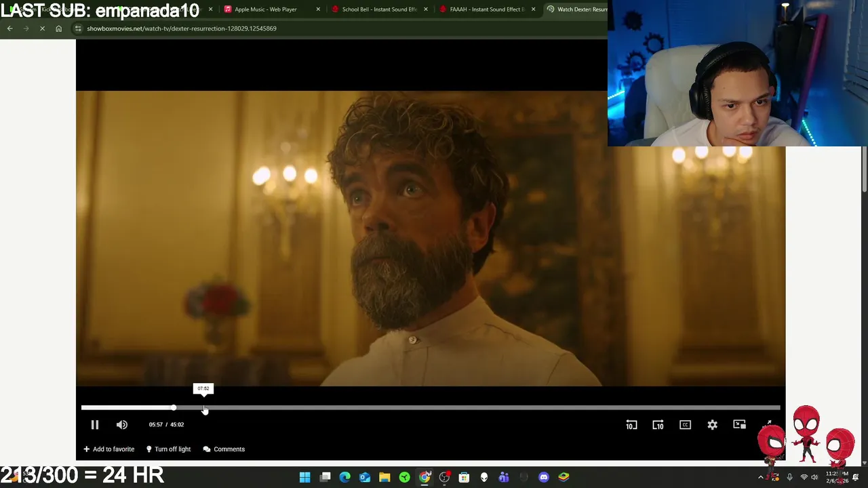Viewport: 868px width, 488px height.
Task: Close the FAAAH sound effect tab
Action: pos(534,9)
